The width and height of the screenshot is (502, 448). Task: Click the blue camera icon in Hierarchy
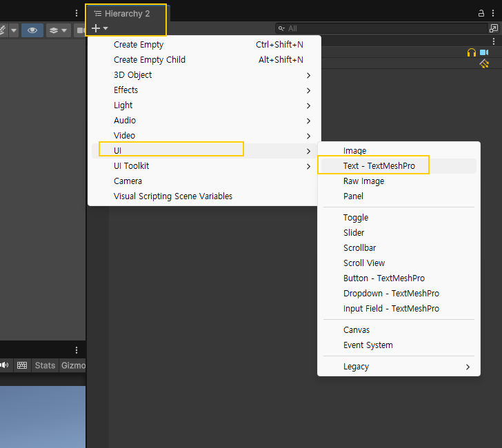pyautogui.click(x=484, y=52)
